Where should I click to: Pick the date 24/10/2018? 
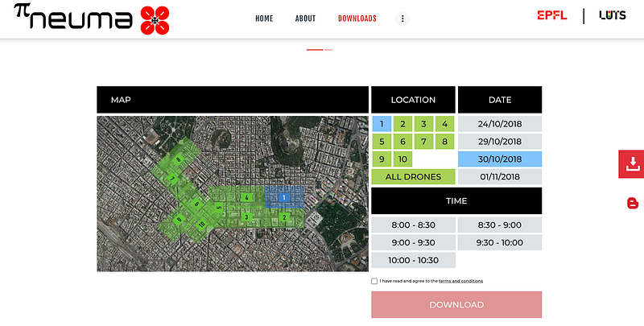(500, 124)
